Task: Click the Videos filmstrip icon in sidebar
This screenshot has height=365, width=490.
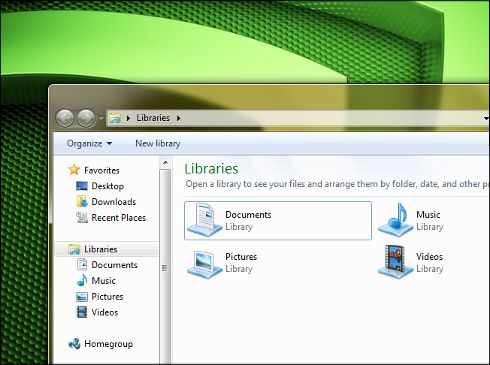Action: [82, 312]
